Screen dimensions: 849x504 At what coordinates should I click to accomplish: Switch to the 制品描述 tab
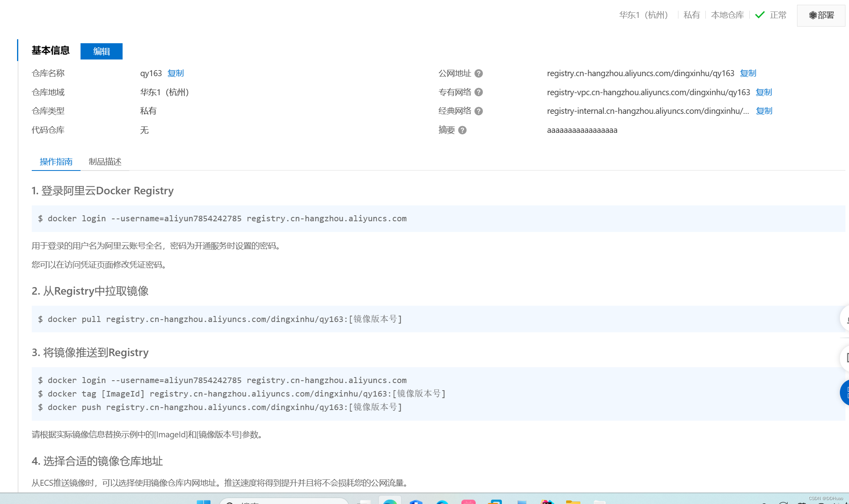point(105,162)
